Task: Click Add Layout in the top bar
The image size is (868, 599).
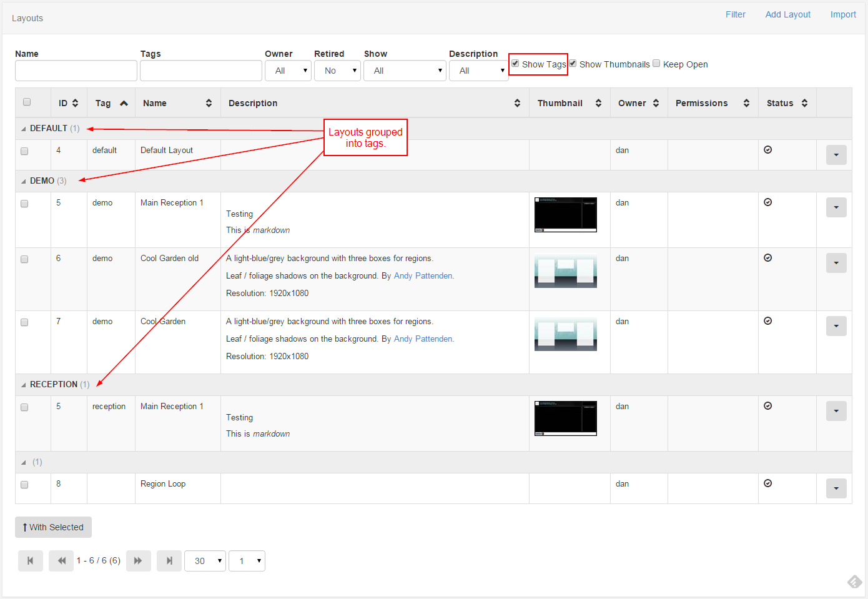Action: pos(788,14)
